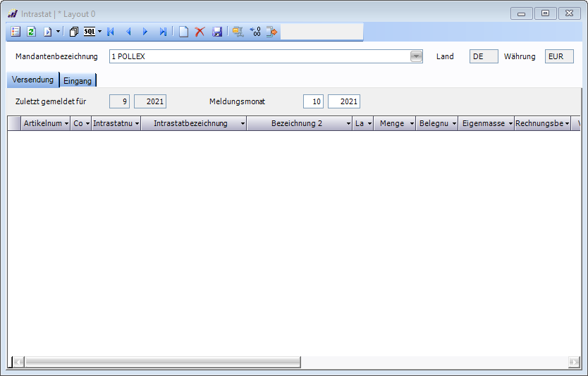Click the refresh data toolbar icon
This screenshot has width=588, height=376.
click(31, 32)
